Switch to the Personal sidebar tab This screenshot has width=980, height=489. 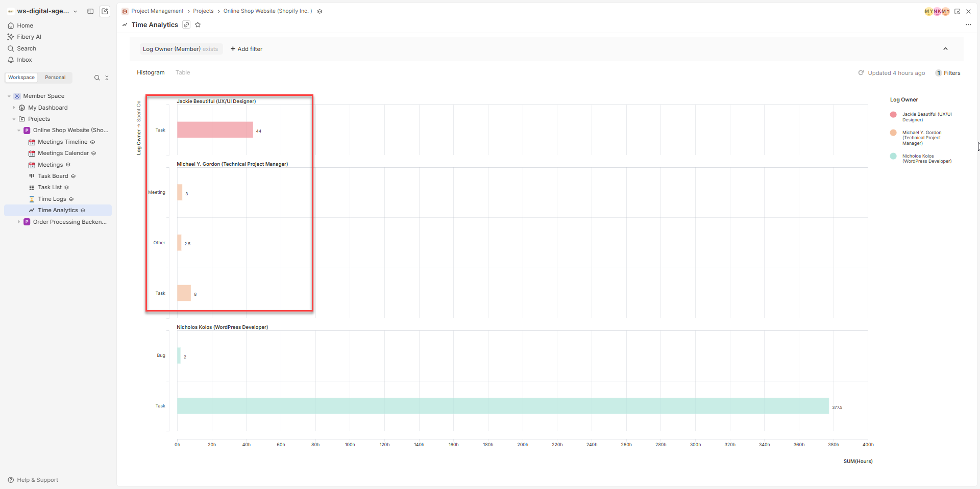[x=55, y=78]
